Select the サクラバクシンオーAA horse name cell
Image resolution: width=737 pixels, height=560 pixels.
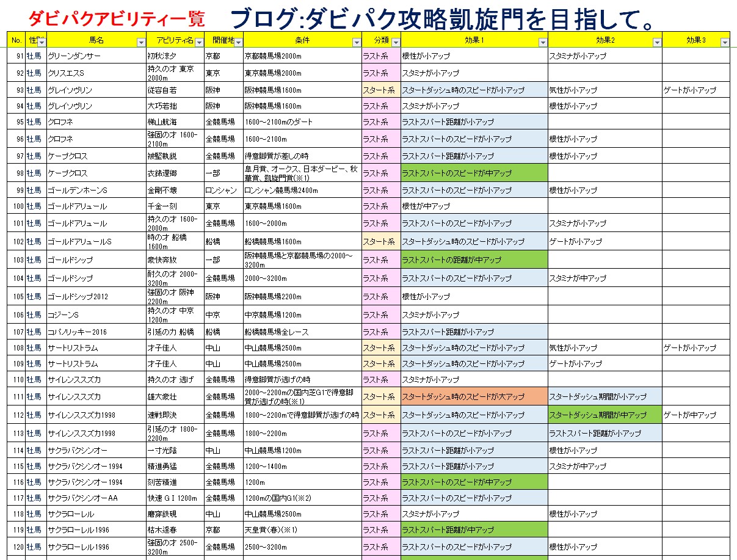coord(96,498)
